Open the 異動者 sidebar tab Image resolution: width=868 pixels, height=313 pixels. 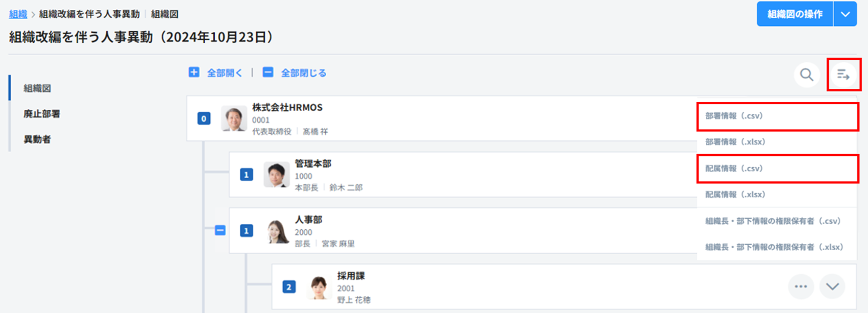point(37,139)
